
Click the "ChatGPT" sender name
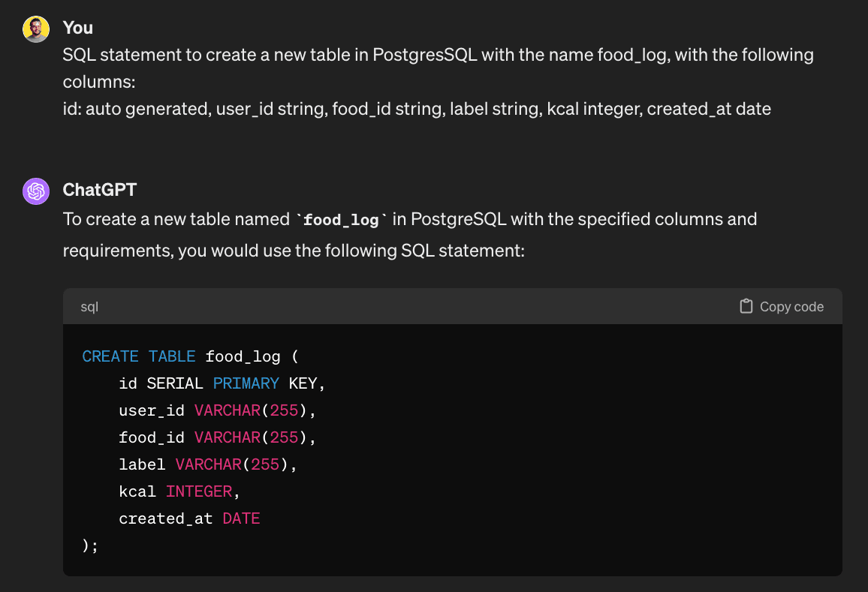[100, 190]
